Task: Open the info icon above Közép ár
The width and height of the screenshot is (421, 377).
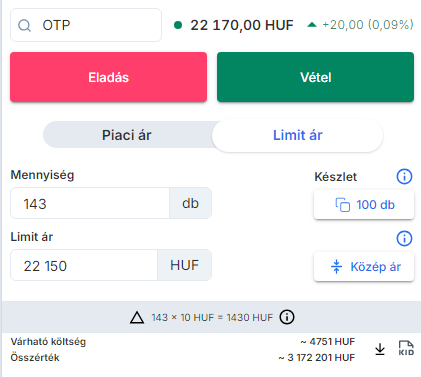Action: 404,238
